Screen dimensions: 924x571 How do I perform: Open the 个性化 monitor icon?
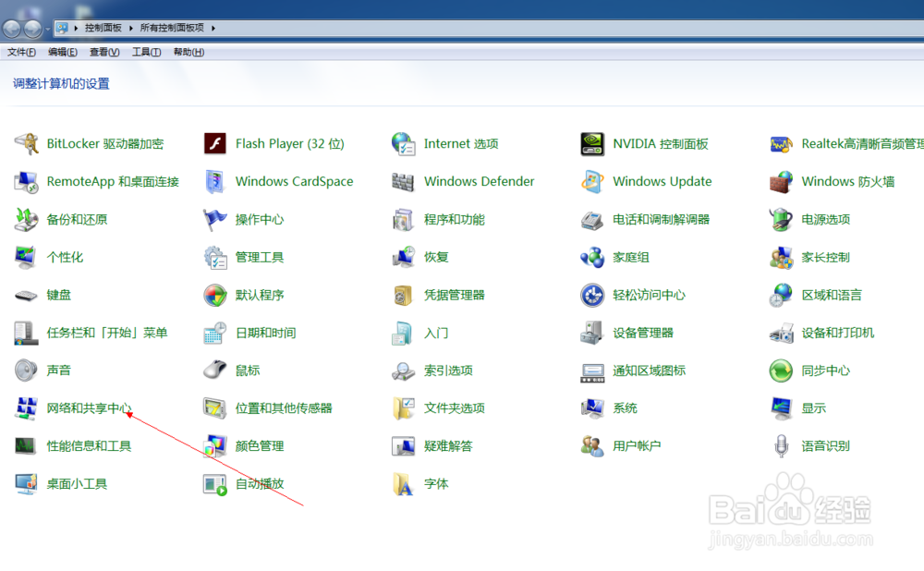click(x=26, y=258)
